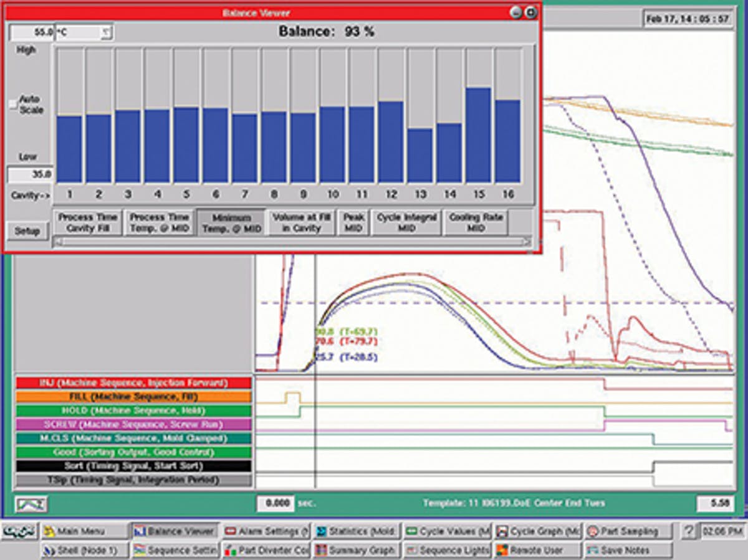This screenshot has width=748, height=560.
Task: Enable the Auto Scale checkbox
Action: 13,105
